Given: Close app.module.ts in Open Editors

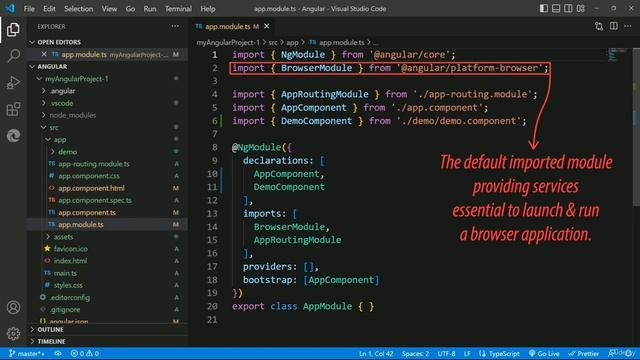Looking at the screenshot, I should [44, 54].
